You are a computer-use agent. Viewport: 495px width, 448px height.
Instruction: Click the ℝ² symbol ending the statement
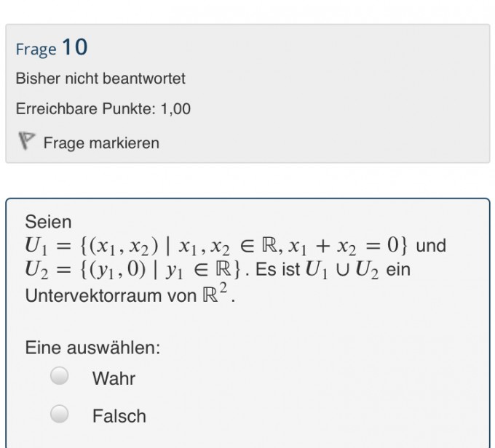215,293
